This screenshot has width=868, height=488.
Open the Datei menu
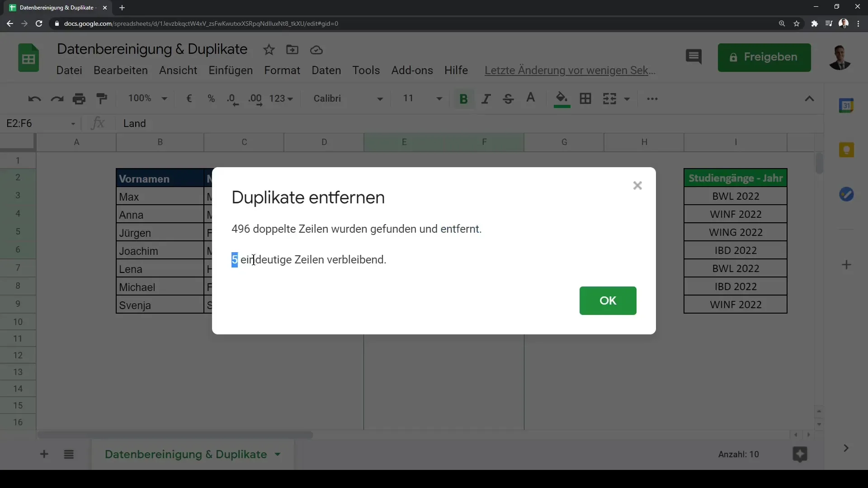pyautogui.click(x=69, y=70)
